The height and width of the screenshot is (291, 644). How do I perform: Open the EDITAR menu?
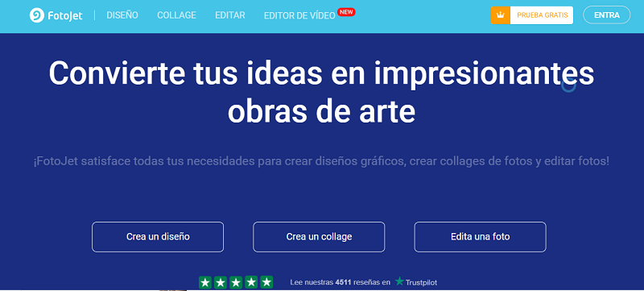[x=230, y=15]
